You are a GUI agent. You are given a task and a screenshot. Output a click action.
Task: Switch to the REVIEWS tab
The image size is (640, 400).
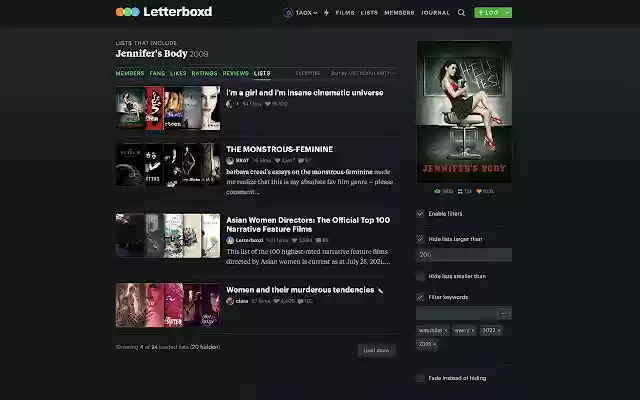click(236, 73)
